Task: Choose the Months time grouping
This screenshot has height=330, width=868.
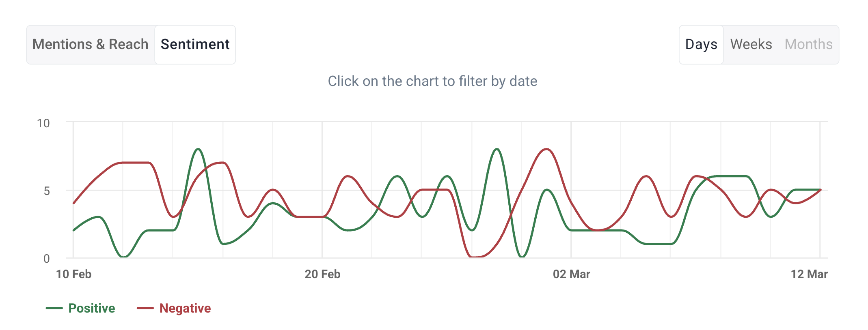Action: coord(808,45)
